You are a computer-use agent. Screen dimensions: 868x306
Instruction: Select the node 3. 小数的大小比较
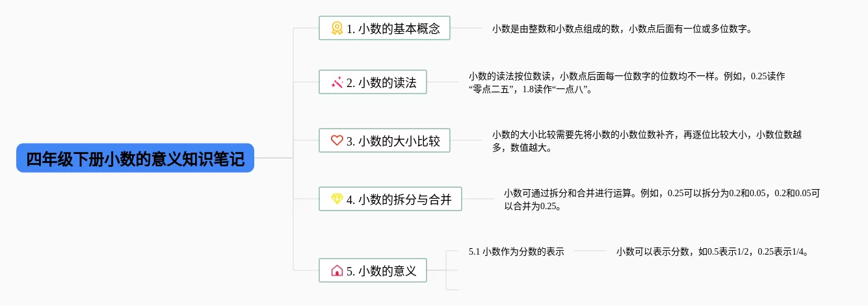(x=384, y=140)
